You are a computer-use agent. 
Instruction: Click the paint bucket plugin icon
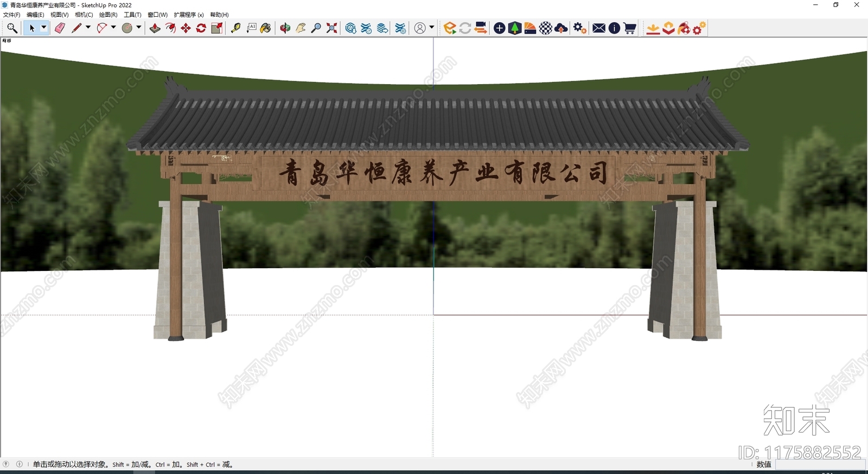684,28
